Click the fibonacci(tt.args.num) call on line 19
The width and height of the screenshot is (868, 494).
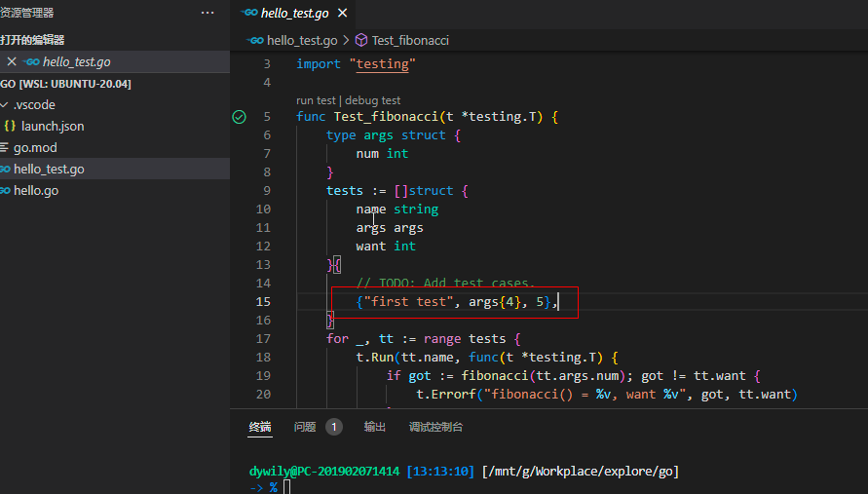(x=543, y=376)
